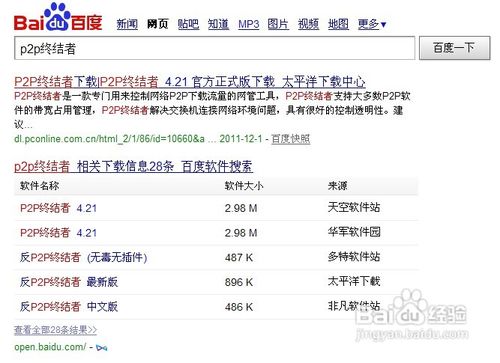The width and height of the screenshot is (500, 363).
Task: Click the dl.pconline.com.cn green URL text
Action: tap(109, 139)
